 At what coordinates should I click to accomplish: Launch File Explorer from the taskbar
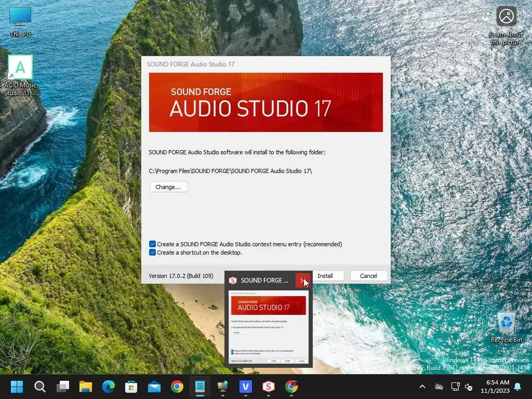click(86, 387)
